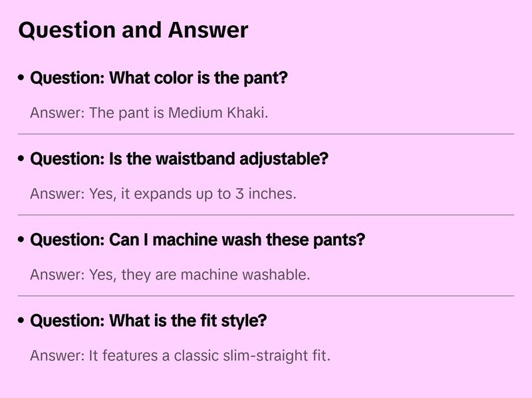Click the answer about expanding 3 inches
The image size is (532, 398).
pyautogui.click(x=163, y=194)
